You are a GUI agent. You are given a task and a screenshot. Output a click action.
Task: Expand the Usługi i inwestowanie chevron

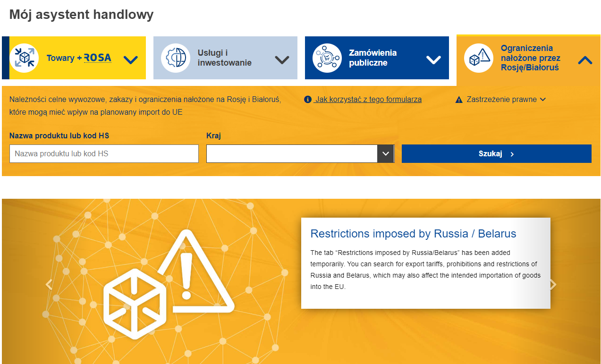(x=282, y=60)
